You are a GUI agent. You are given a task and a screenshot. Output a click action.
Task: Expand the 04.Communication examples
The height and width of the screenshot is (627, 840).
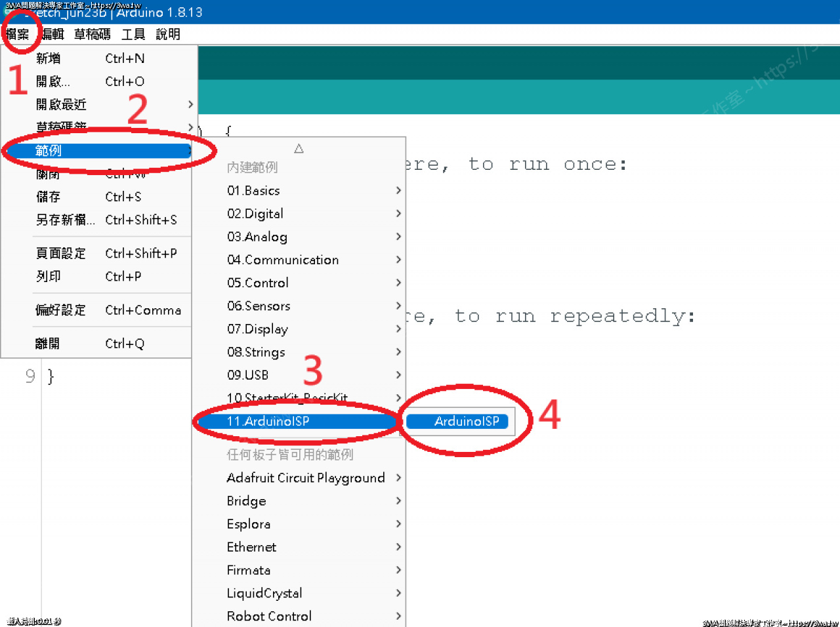[x=283, y=260]
